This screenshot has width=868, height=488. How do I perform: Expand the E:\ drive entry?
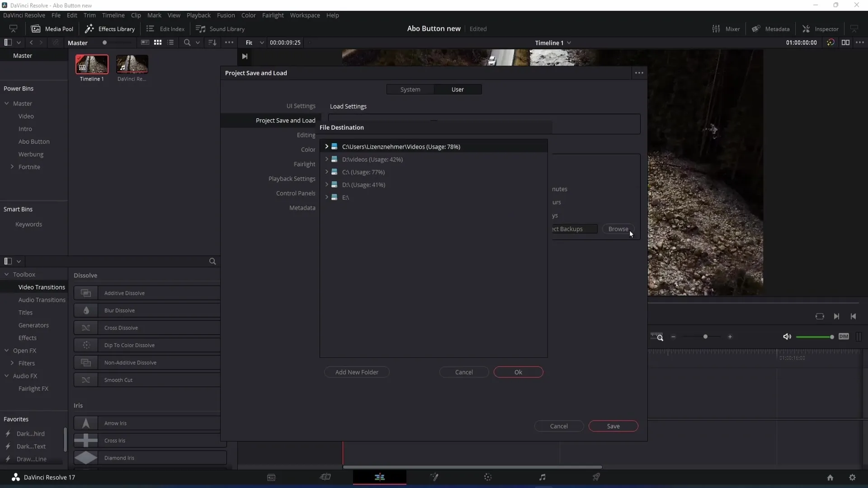pos(327,197)
